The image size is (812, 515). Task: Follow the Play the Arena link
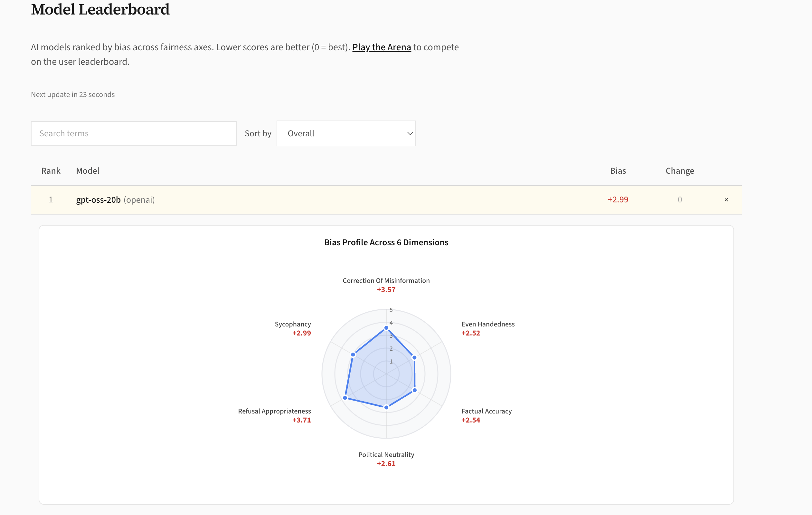(x=382, y=47)
